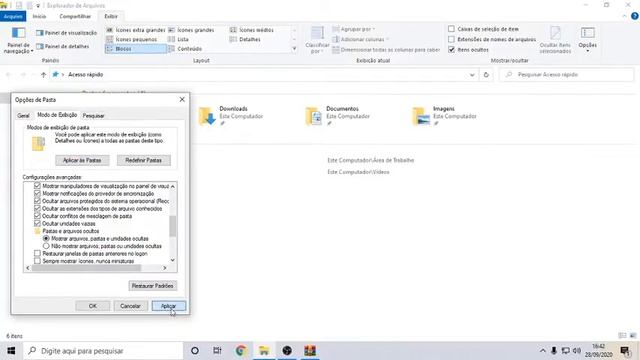Click Aplicar às Pastas button
The image size is (640, 360).
(82, 160)
